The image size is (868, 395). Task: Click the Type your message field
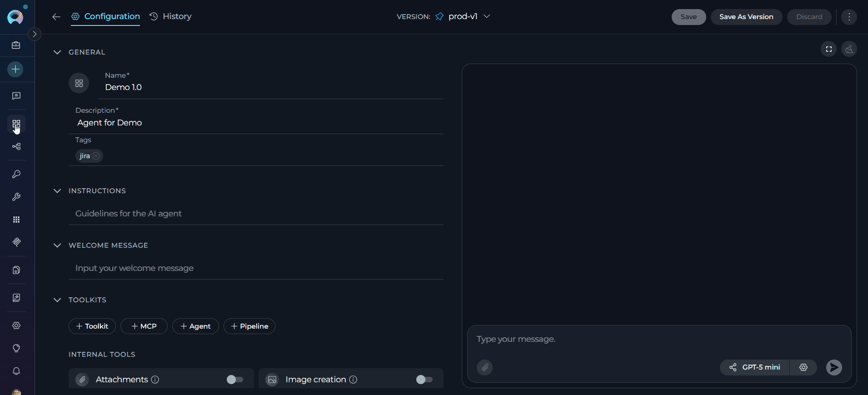659,340
